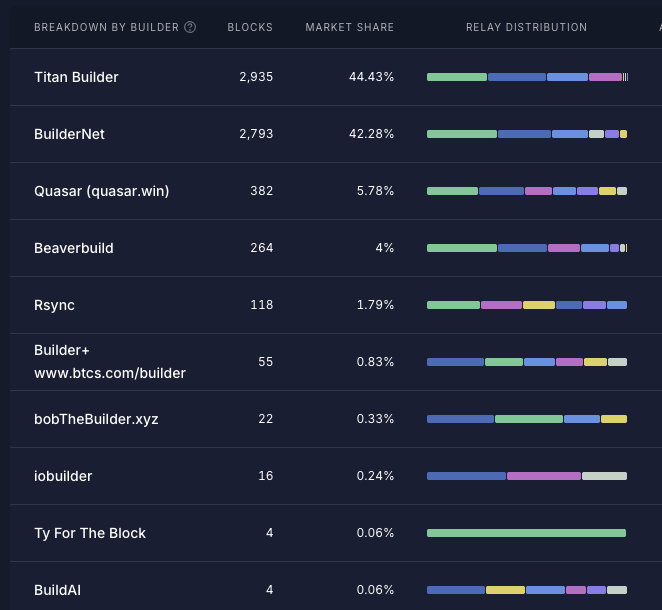Click Beaverbuild's 264 blocks value
The width and height of the screenshot is (662, 610).
(261, 248)
